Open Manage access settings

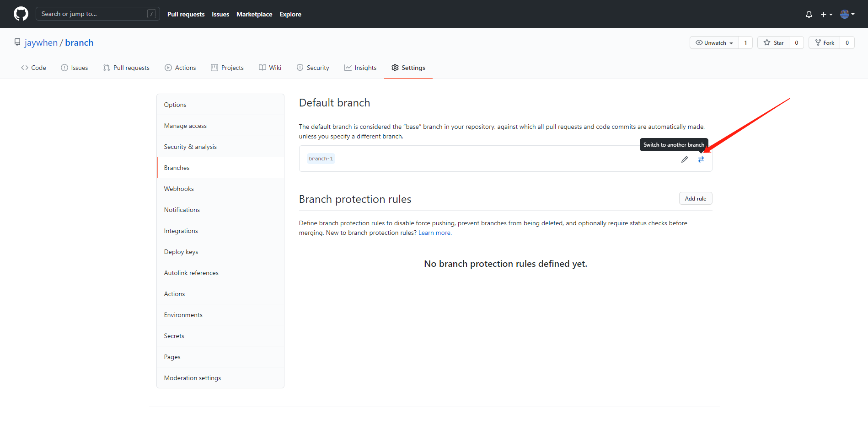coord(185,126)
